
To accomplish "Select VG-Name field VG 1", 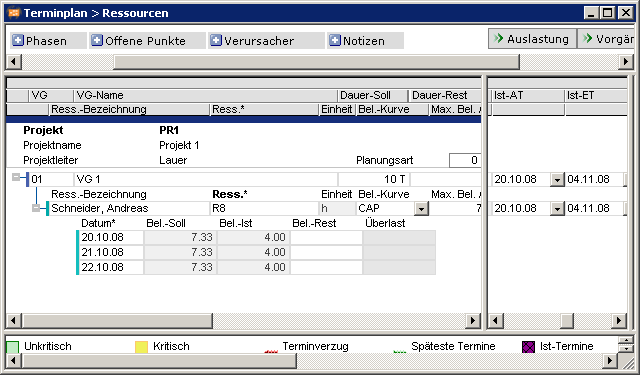I will click(x=206, y=179).
